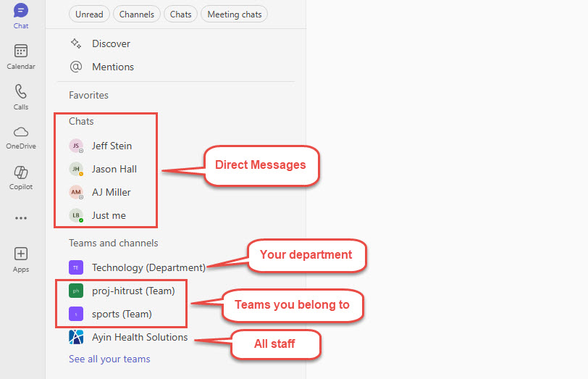Collapse the Chats section header
Image resolution: width=588 pixels, height=379 pixels.
[x=81, y=121]
